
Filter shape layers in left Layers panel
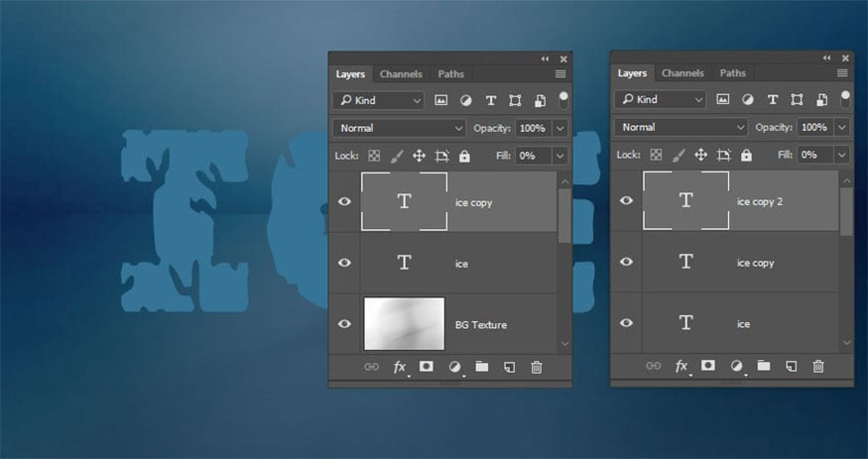[x=515, y=100]
